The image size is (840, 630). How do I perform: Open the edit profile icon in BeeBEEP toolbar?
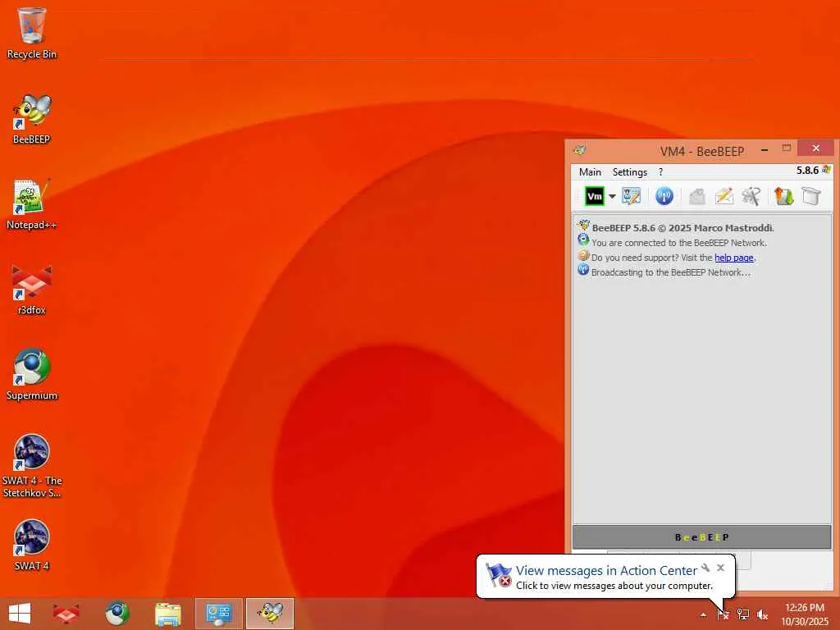(x=631, y=196)
